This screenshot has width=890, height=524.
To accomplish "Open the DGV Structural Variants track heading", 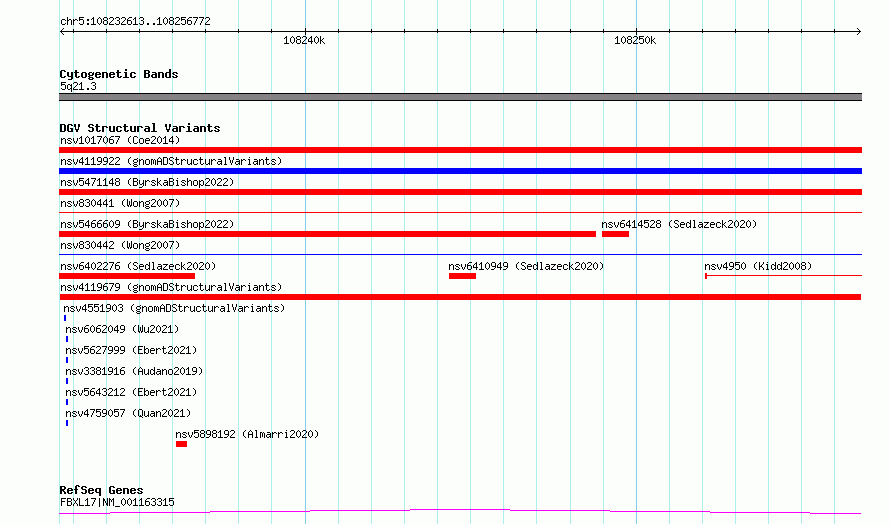I will (140, 128).
